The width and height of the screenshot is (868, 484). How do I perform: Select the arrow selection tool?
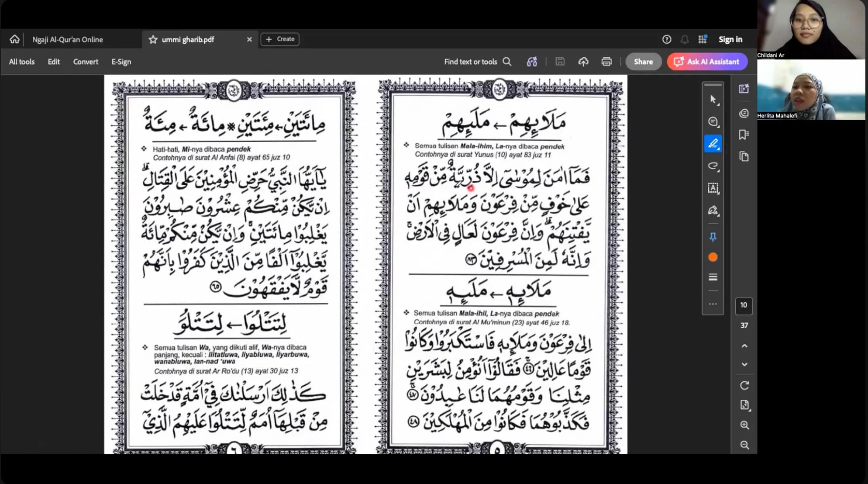713,100
